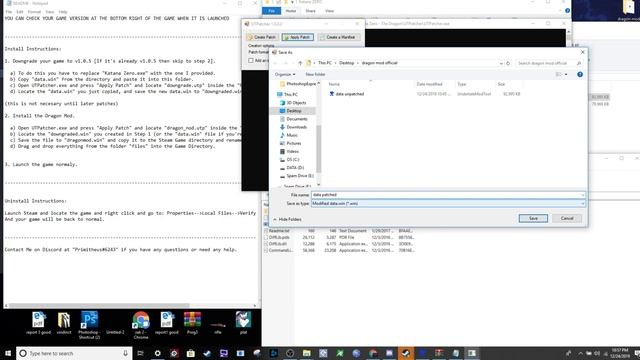Open Microsoft Store from taskbar
This screenshot has width=640, height=360.
pos(191,353)
